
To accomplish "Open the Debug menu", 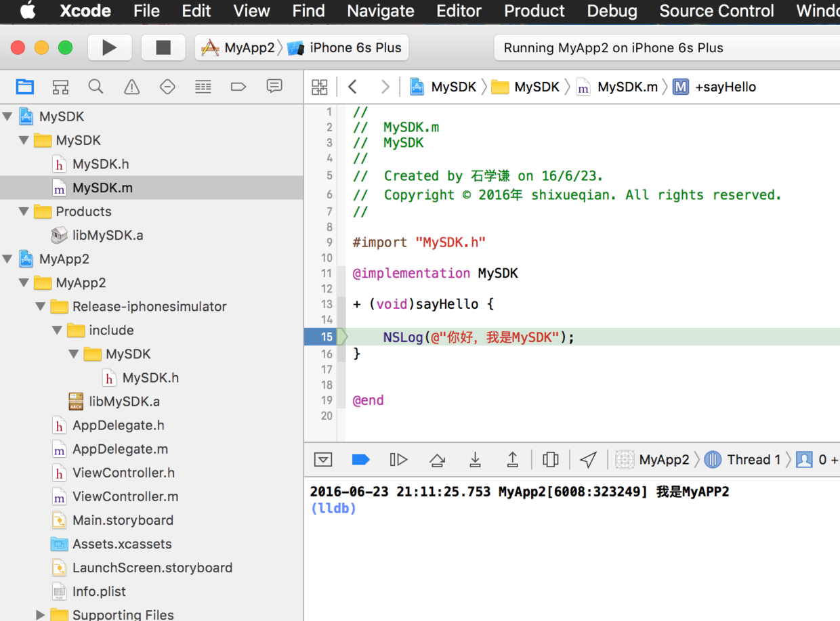I will coord(612,11).
